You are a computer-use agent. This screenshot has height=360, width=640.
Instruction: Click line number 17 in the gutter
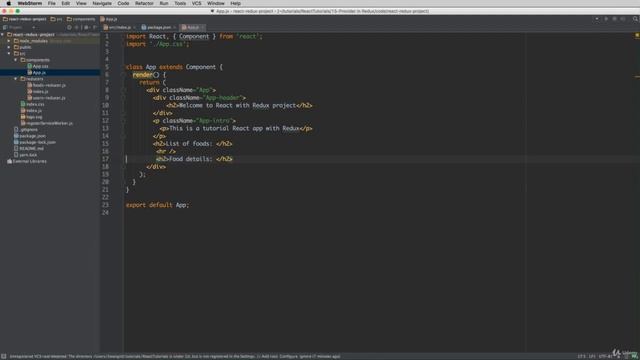(105, 159)
